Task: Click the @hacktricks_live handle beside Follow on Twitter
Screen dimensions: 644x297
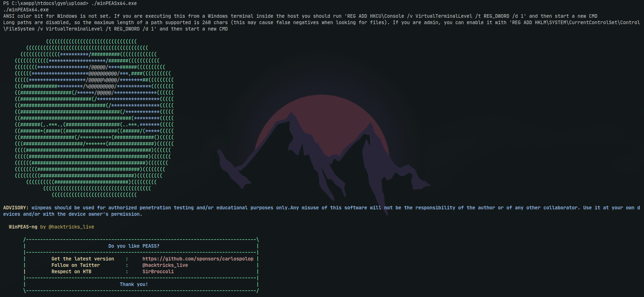Action: click(165, 265)
